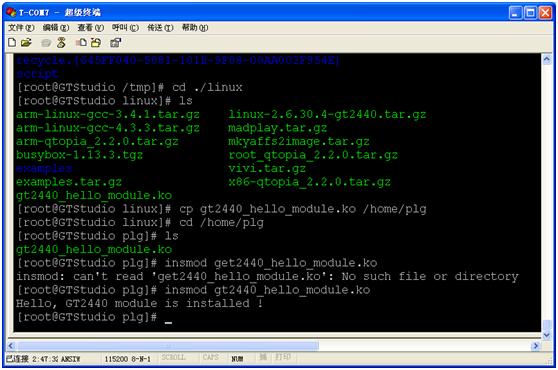Click the ANSIW emulation status entry
This screenshot has width=558, height=370.
70,359
